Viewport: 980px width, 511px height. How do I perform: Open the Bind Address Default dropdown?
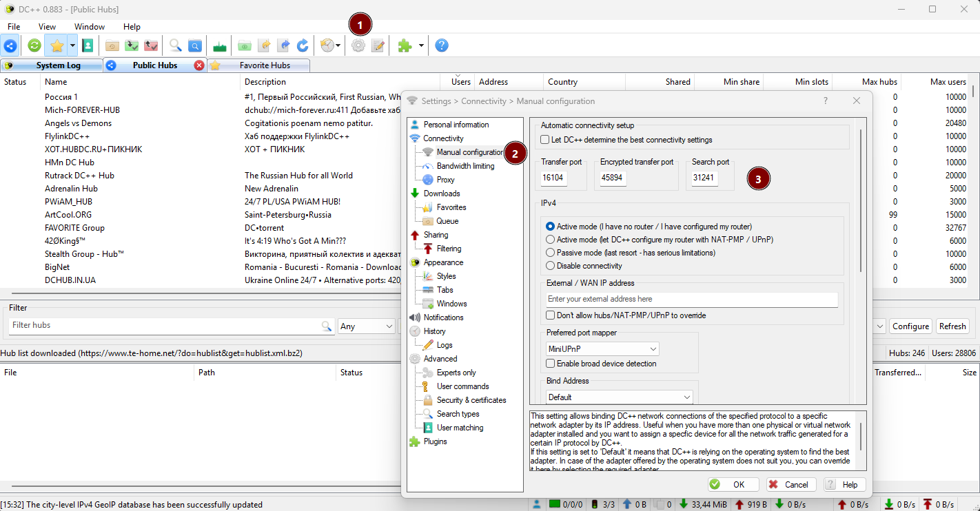pos(620,397)
